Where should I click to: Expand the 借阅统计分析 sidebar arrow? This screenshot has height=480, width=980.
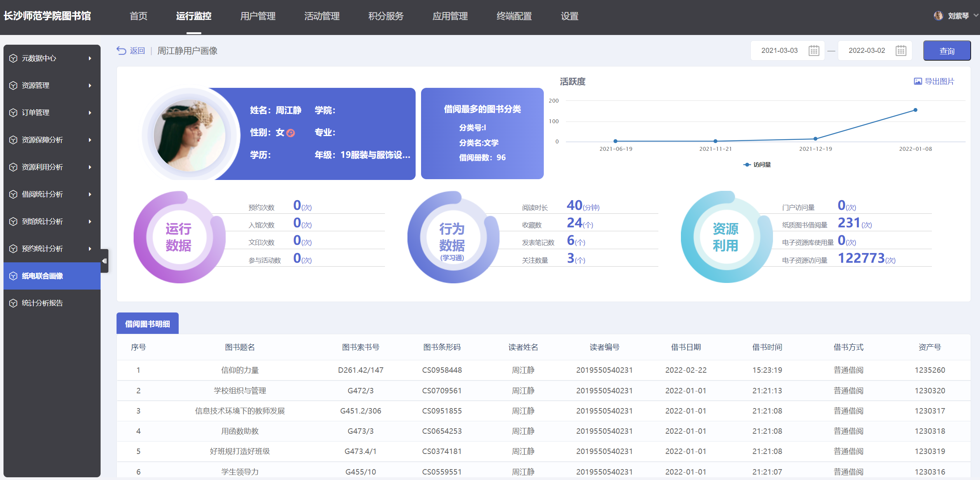click(x=90, y=194)
